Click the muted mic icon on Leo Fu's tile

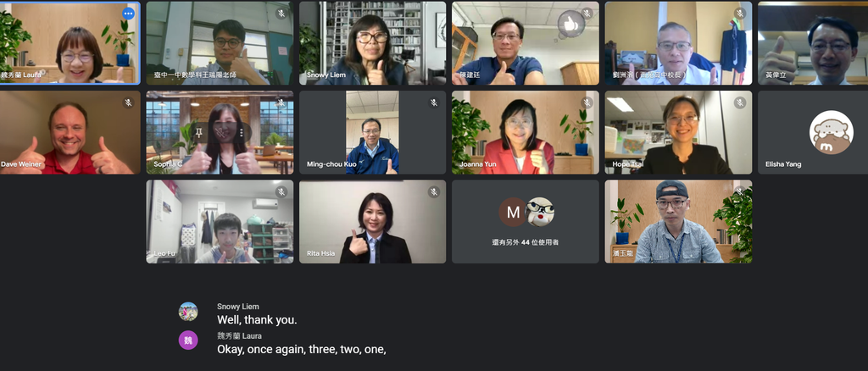[x=281, y=191]
